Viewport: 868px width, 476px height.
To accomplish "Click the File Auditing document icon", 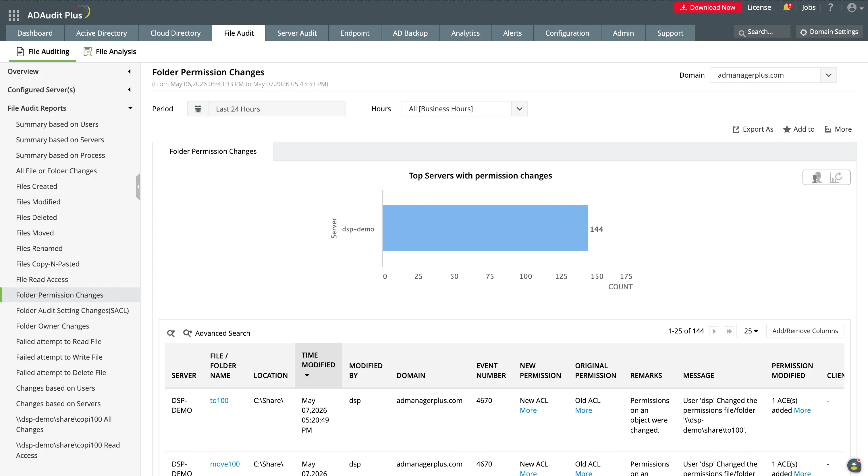I will tap(20, 51).
